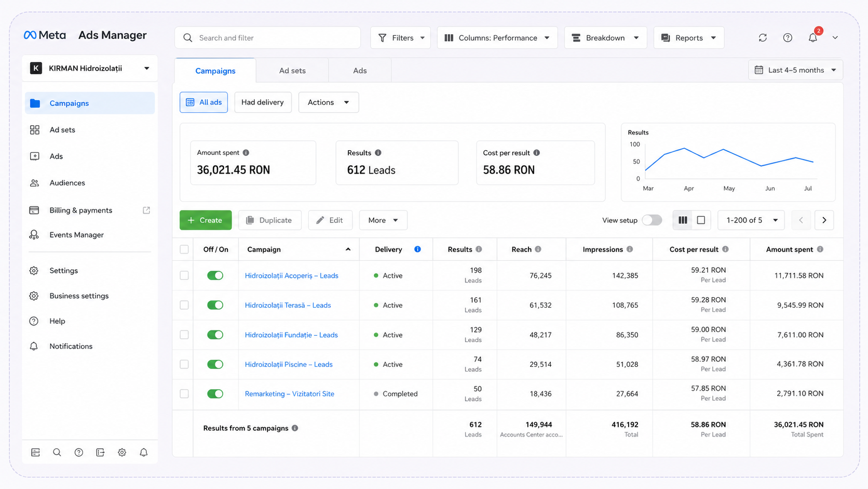Viewport: 868px width, 489px height.
Task: Click the blue info icon in Delivery column header
Action: (x=417, y=249)
